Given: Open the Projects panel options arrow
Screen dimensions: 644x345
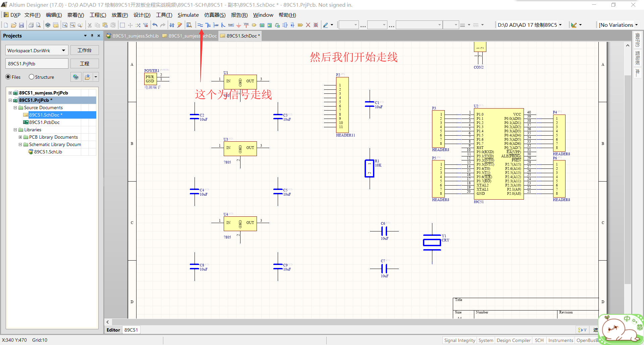Looking at the screenshot, I should [x=85, y=36].
